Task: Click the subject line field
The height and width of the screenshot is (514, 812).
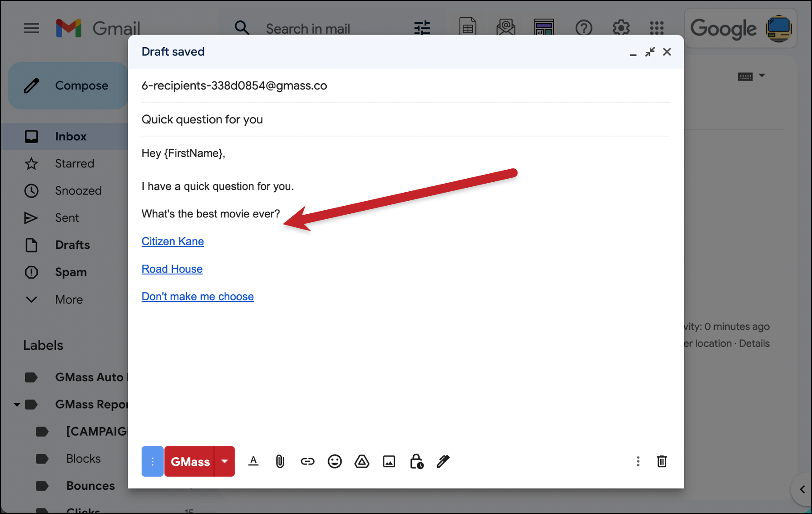Action: [x=406, y=119]
